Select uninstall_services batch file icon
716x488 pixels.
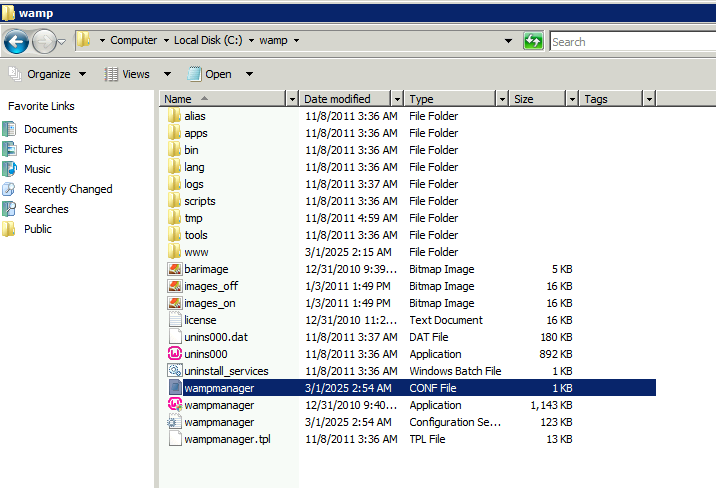point(174,370)
